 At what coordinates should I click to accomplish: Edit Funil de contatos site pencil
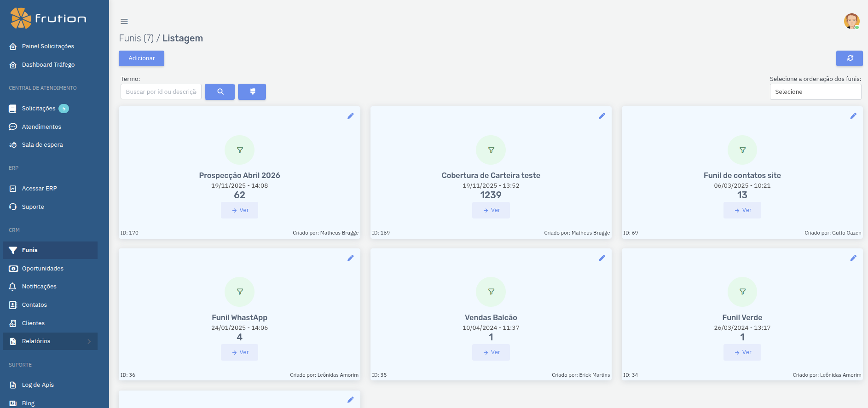pyautogui.click(x=853, y=116)
